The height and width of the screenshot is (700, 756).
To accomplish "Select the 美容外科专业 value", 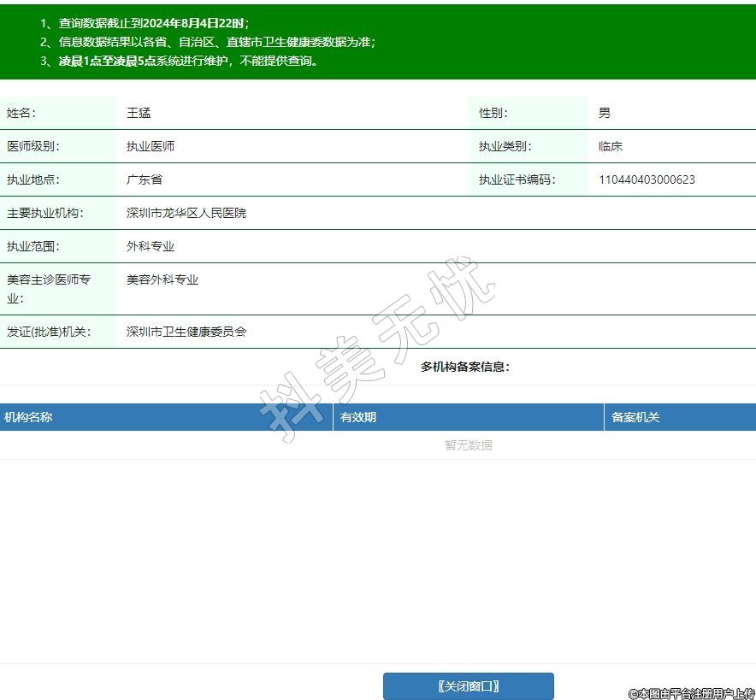I will tap(162, 279).
